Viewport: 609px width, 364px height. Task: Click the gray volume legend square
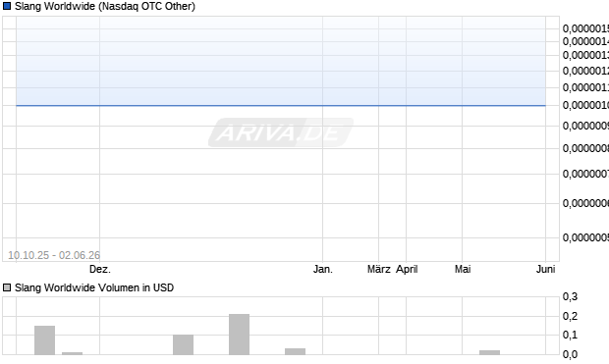pyautogui.click(x=7, y=287)
